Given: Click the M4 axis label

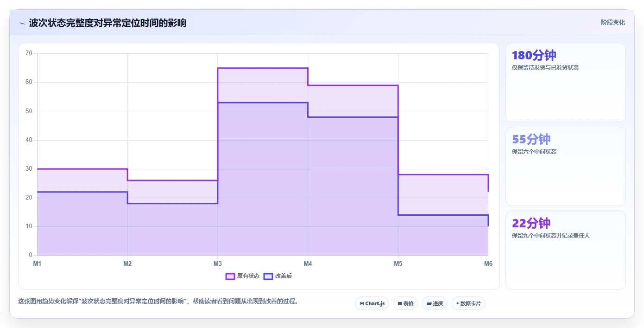Looking at the screenshot, I should 308,264.
